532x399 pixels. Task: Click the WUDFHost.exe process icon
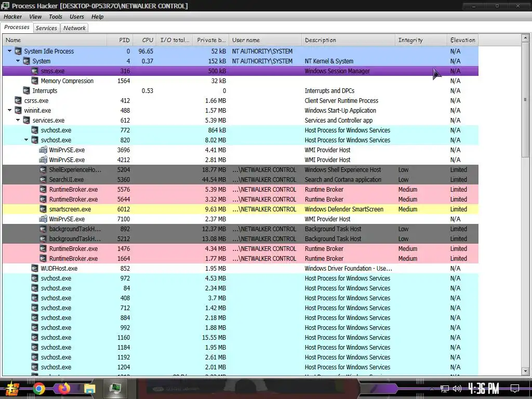35,268
